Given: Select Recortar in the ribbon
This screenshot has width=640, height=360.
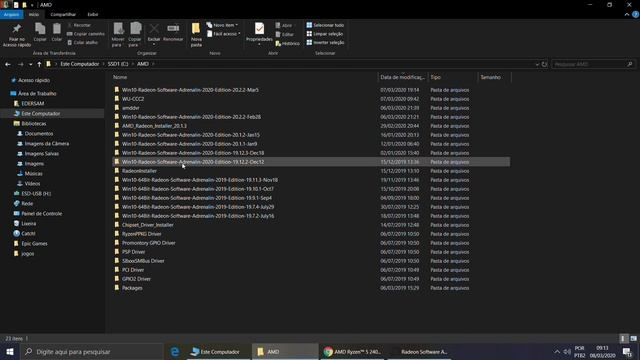Looking at the screenshot, I should [79, 25].
